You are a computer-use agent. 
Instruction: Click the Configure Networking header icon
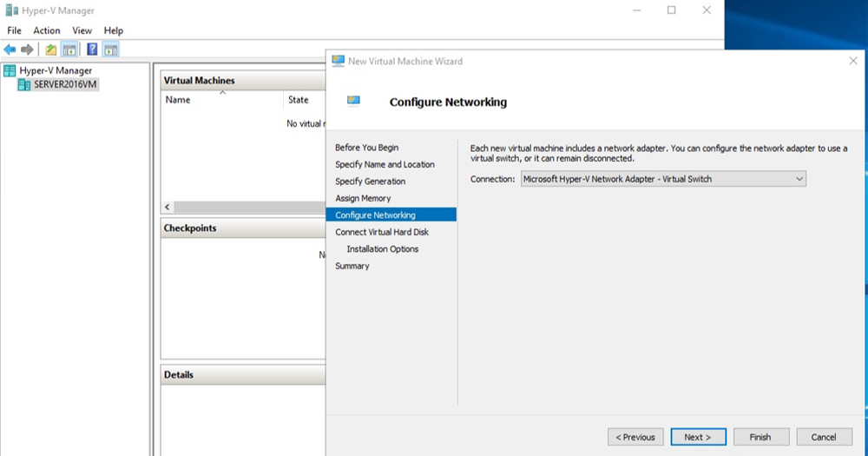tap(353, 100)
